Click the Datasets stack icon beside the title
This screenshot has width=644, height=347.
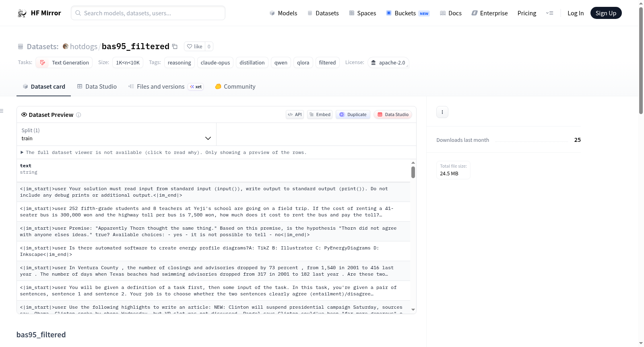click(x=21, y=47)
